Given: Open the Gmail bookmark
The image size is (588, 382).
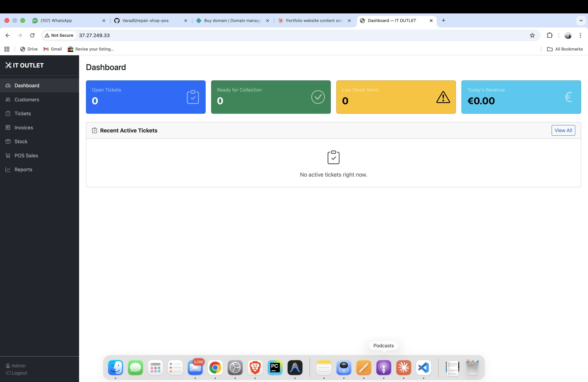Looking at the screenshot, I should click(x=53, y=49).
